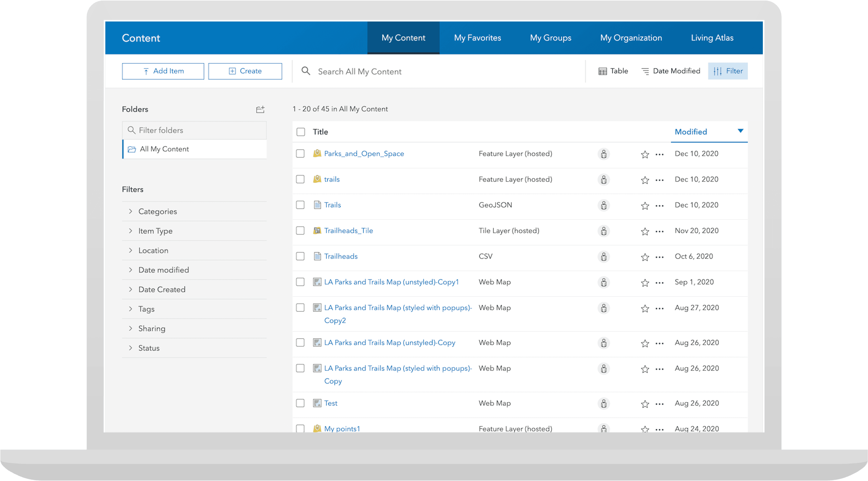This screenshot has height=481, width=868.
Task: Go to the Living Atlas tab
Action: [x=712, y=38]
